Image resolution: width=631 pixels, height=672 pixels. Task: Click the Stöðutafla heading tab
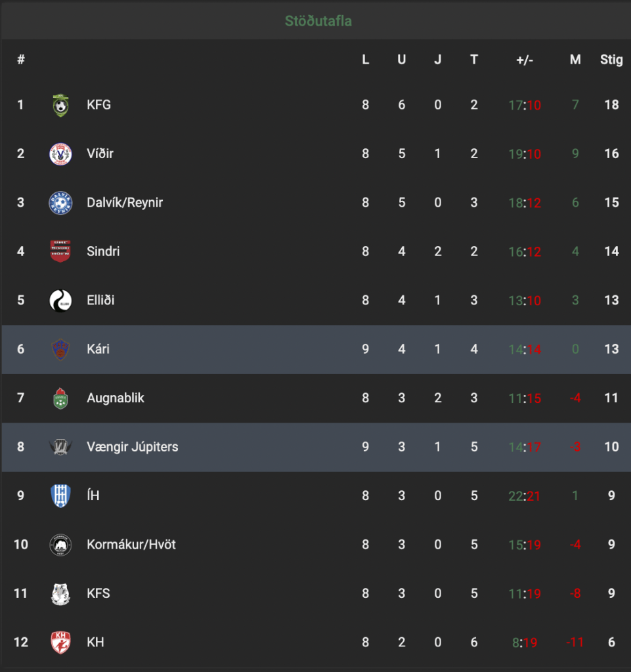318,21
